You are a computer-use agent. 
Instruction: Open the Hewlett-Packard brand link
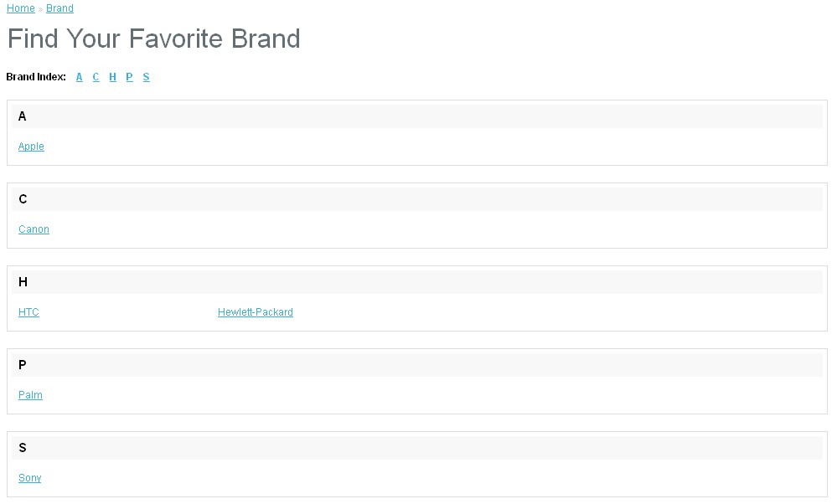[x=256, y=312]
